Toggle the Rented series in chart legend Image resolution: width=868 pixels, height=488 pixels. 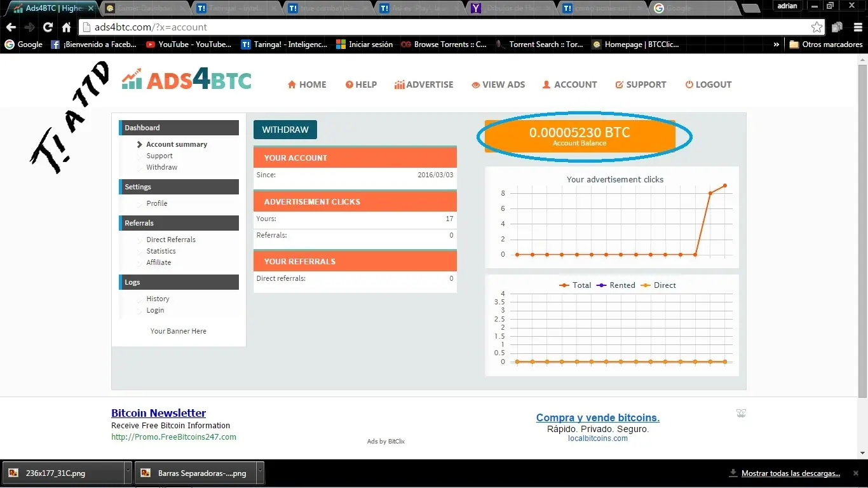(616, 285)
